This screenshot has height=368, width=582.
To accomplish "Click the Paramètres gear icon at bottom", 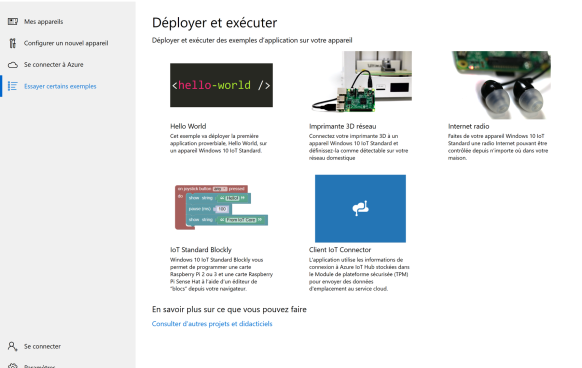I will 13,366.
